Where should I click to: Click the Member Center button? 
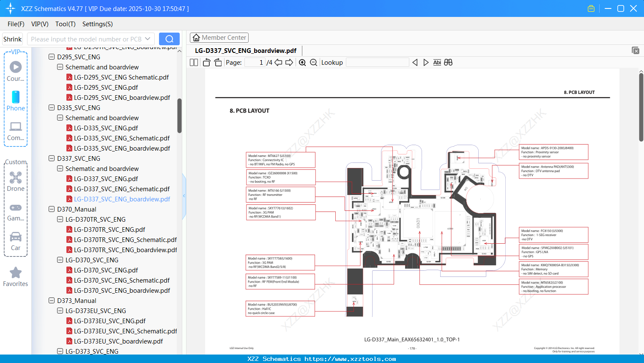[219, 38]
